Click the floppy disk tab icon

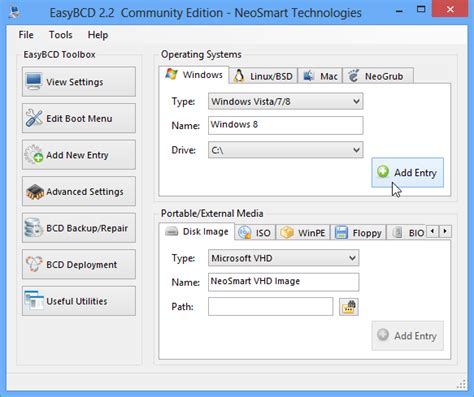pyautogui.click(x=341, y=232)
